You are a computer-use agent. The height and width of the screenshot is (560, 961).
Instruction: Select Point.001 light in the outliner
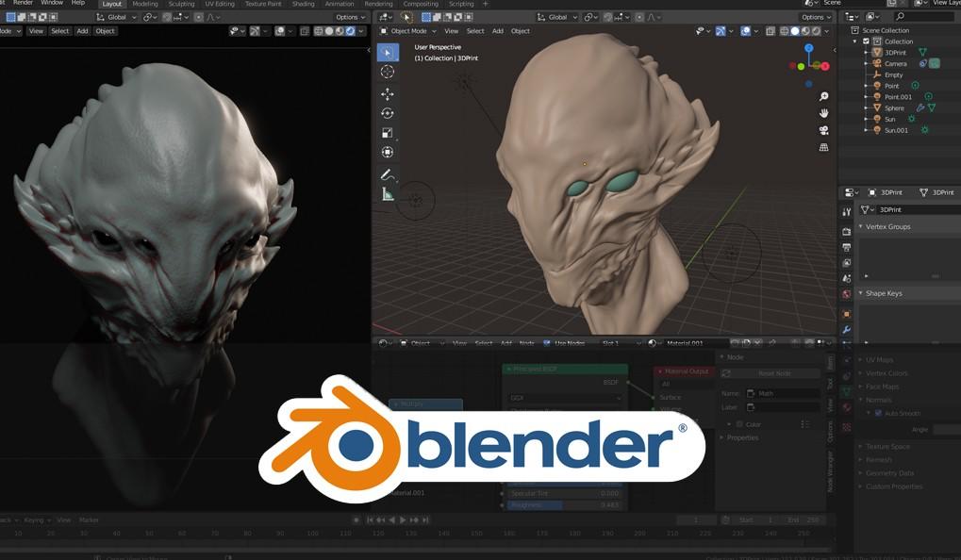point(898,97)
